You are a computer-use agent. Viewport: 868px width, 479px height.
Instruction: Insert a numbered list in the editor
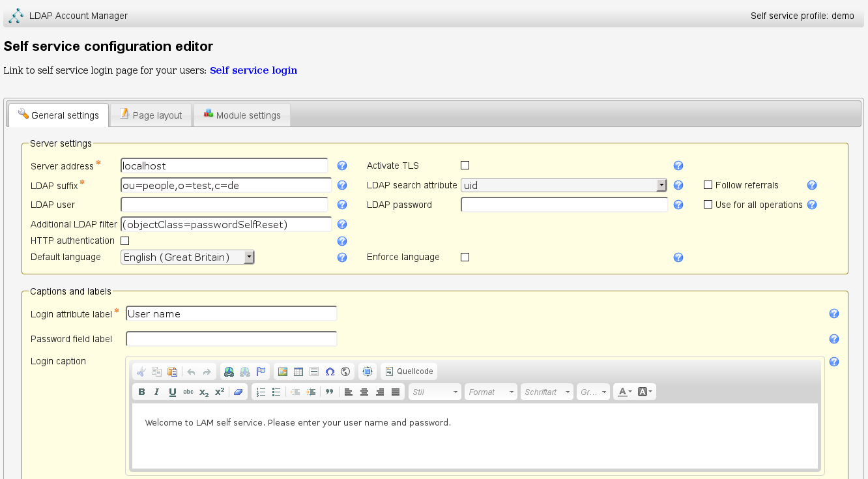(x=261, y=392)
